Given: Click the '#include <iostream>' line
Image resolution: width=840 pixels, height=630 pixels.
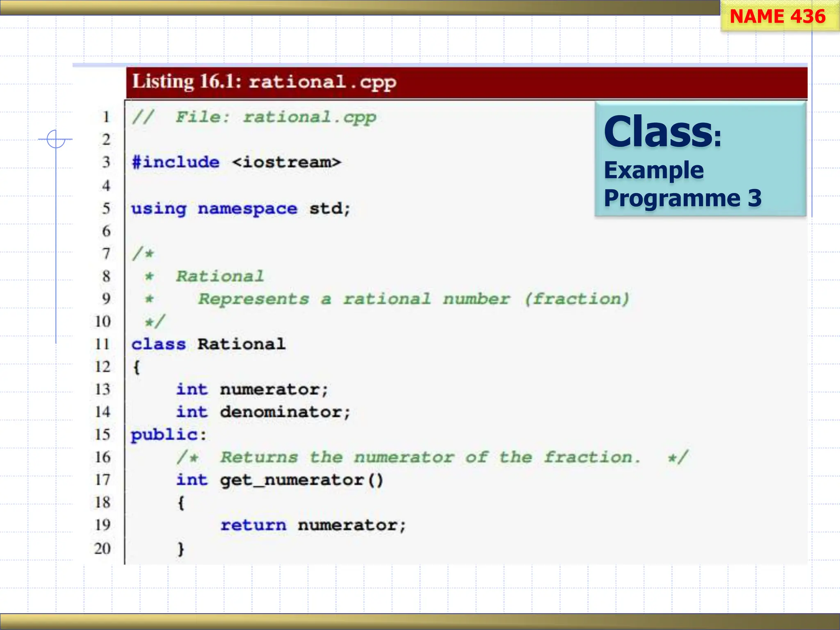Looking at the screenshot, I should click(x=236, y=162).
